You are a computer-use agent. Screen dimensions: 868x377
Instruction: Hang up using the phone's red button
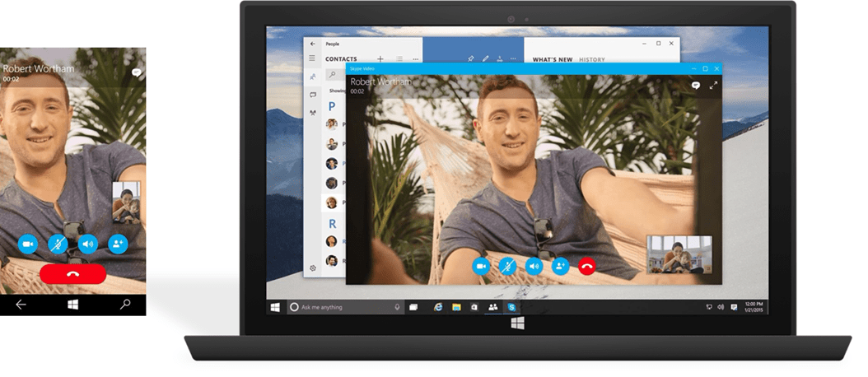[x=73, y=274]
